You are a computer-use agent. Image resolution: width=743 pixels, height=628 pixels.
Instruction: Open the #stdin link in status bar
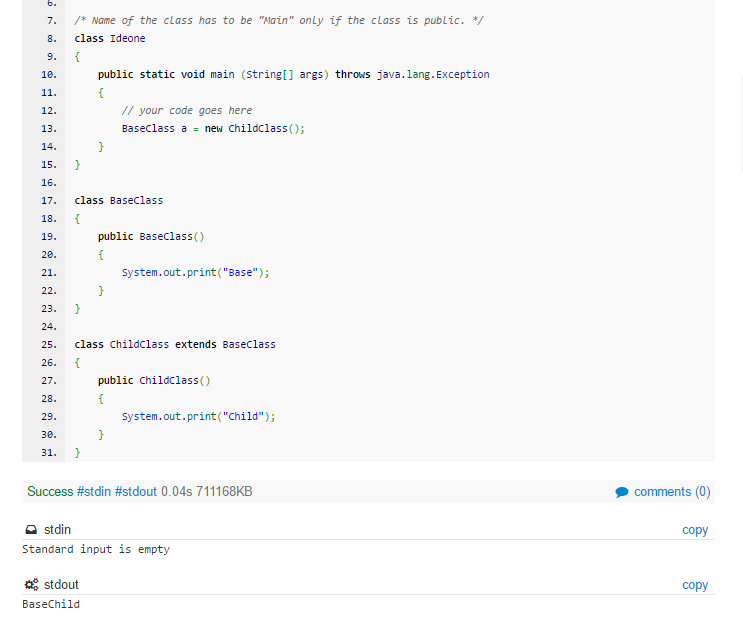click(x=94, y=491)
